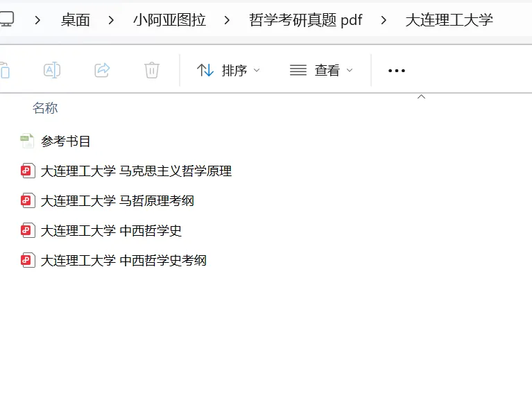The image size is (532, 405).
Task: Click 大连理工大学 in the address bar
Action: 449,20
